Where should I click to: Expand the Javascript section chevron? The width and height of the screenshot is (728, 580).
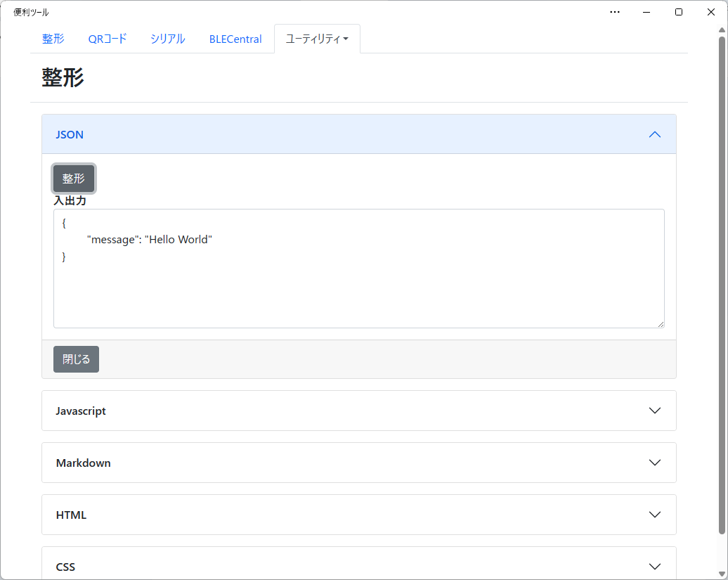click(655, 411)
